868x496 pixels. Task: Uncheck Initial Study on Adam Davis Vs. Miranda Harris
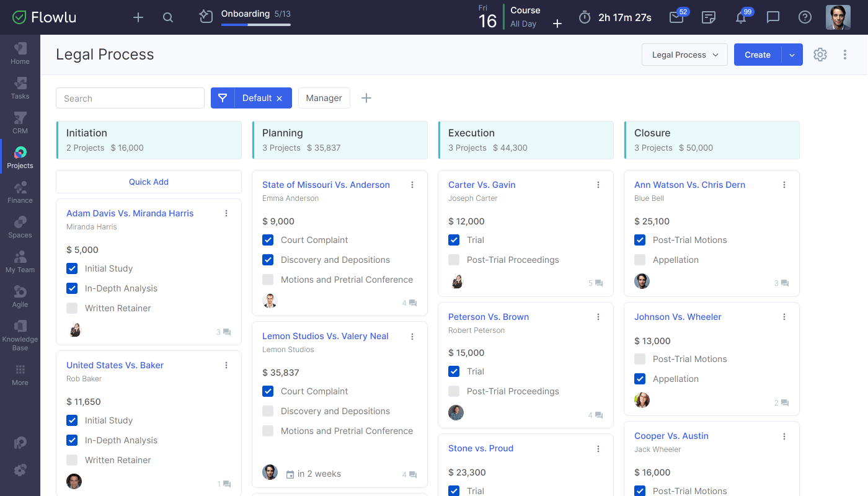[x=72, y=268]
